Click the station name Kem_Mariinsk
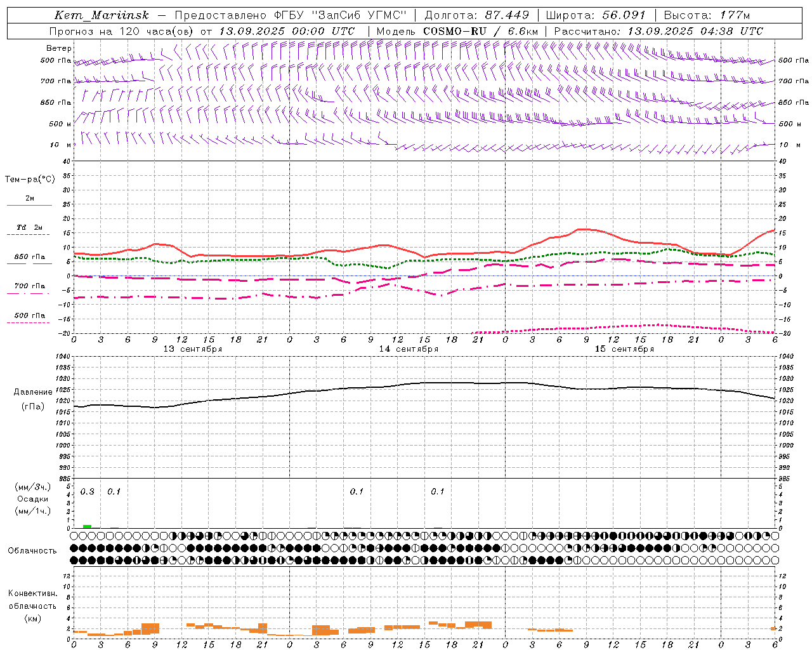Viewport: 812px width, 650px height. point(101,15)
